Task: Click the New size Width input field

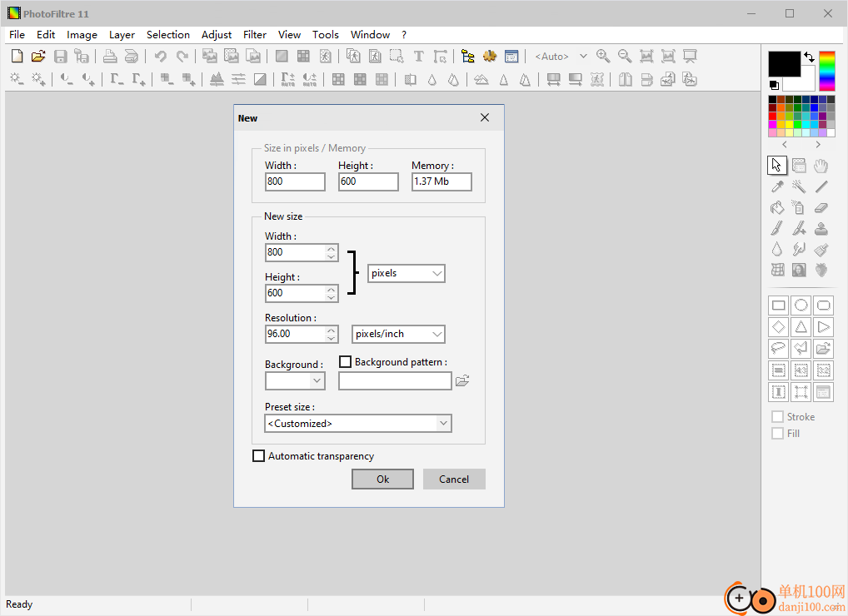Action: coord(296,252)
